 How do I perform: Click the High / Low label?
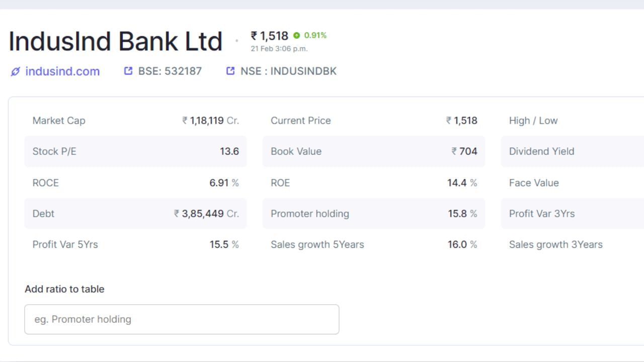pyautogui.click(x=533, y=121)
